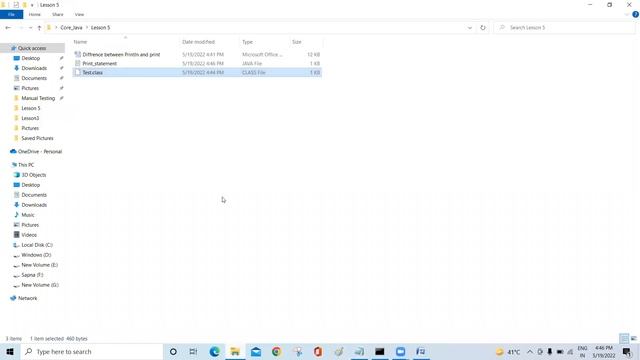Open Windows (D:) drive
640x360 pixels.
click(x=36, y=255)
